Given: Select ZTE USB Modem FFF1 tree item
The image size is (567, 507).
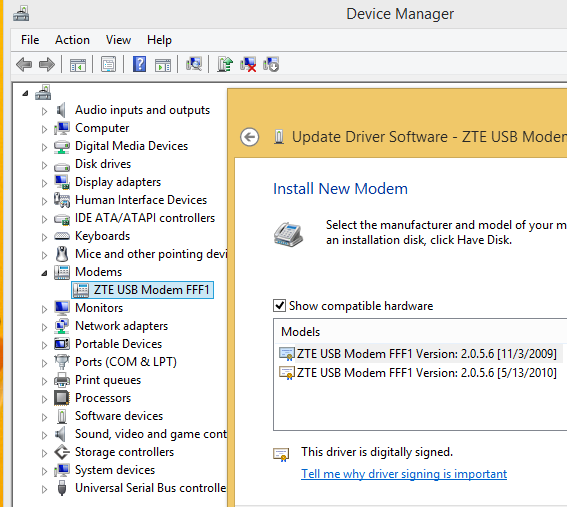Looking at the screenshot, I should click(x=142, y=290).
